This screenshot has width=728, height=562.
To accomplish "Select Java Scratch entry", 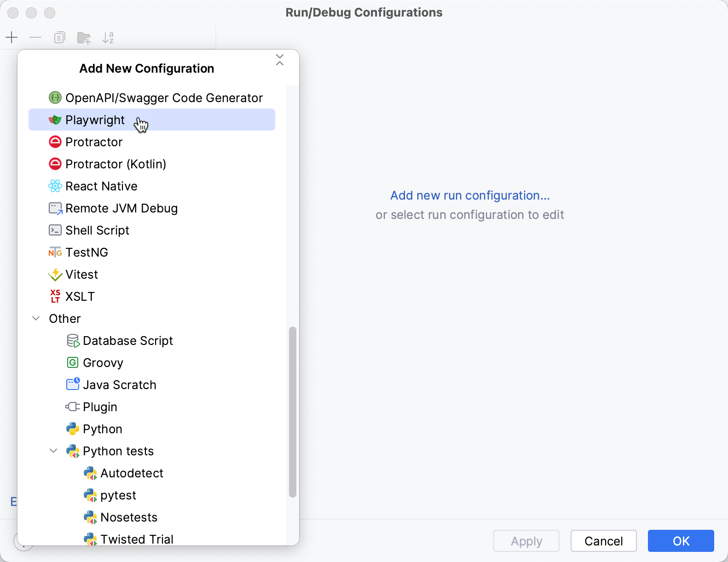I will [x=152, y=384].
